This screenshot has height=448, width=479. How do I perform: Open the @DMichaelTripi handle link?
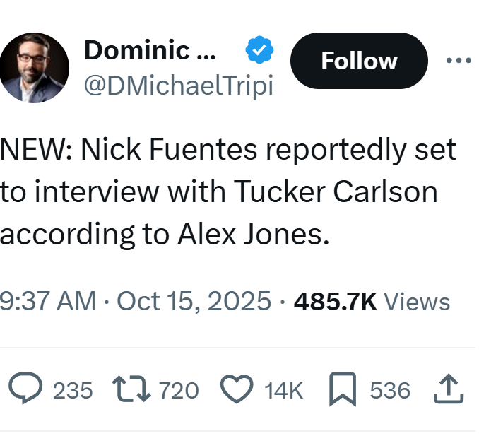coord(178,86)
